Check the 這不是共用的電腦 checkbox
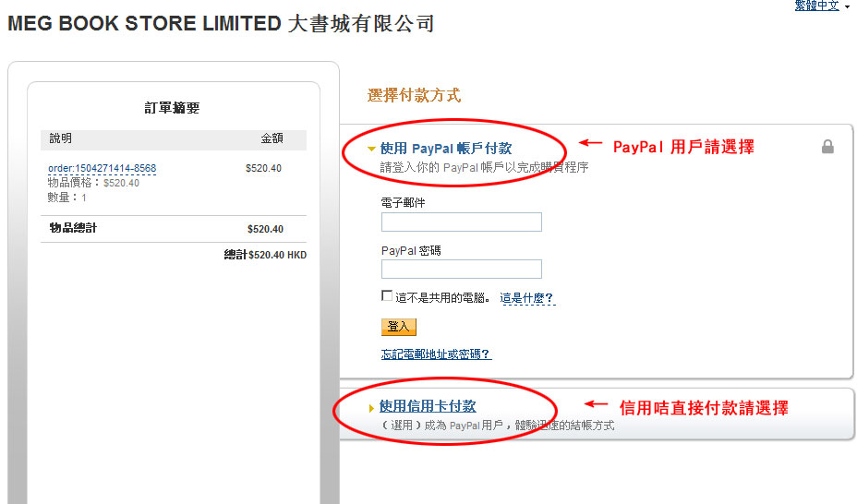Screen dimensions: 857x504 (387, 295)
